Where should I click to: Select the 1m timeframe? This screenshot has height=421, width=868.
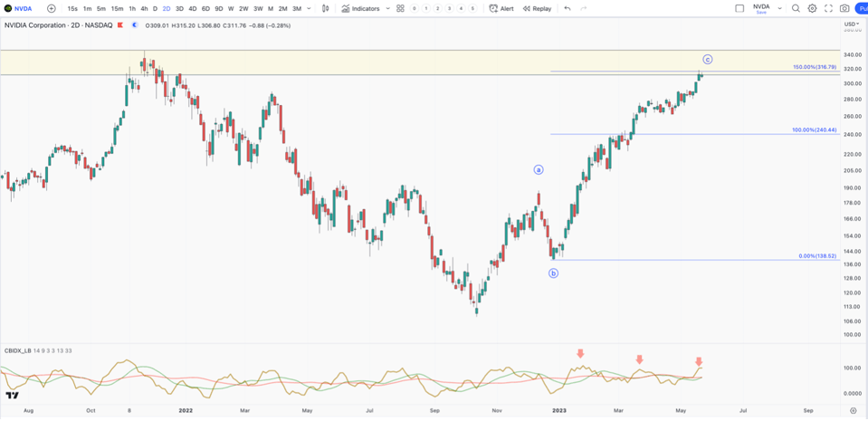[x=88, y=9]
